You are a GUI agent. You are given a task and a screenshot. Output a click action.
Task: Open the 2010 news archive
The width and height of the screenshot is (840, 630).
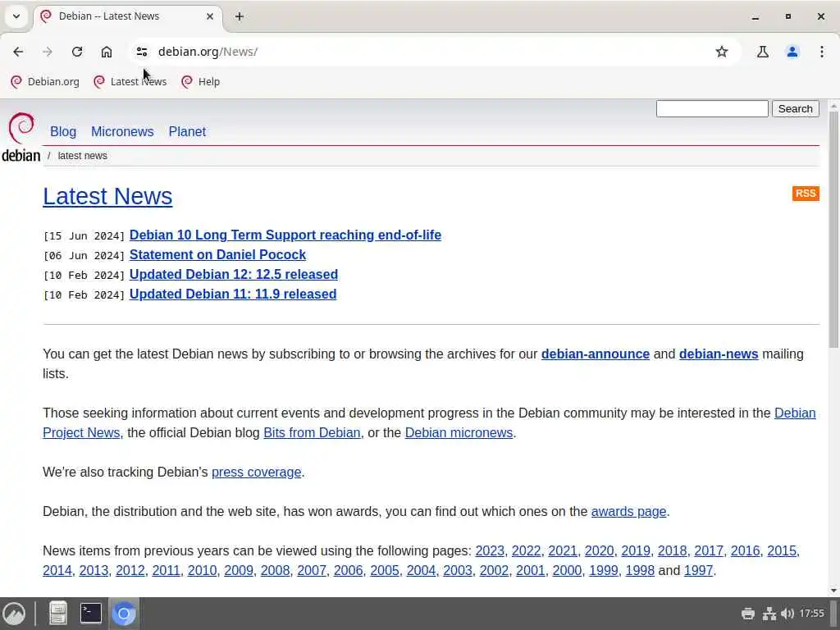[x=202, y=571]
